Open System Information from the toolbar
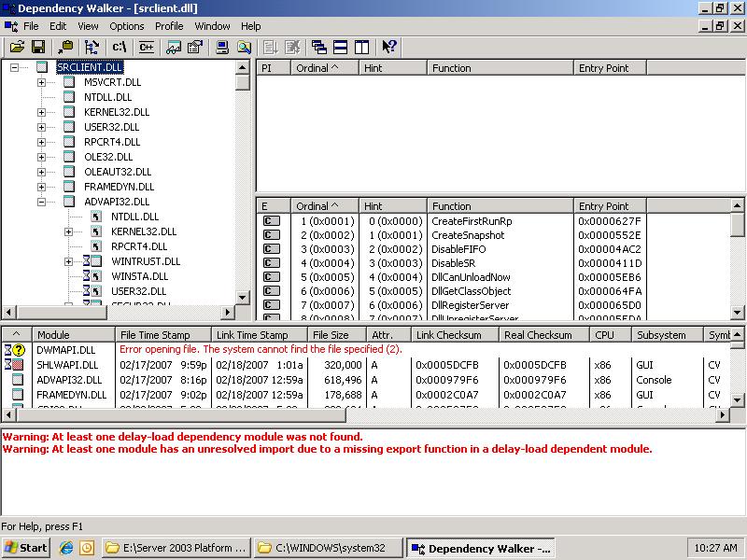This screenshot has height=560, width=747. 222,47
